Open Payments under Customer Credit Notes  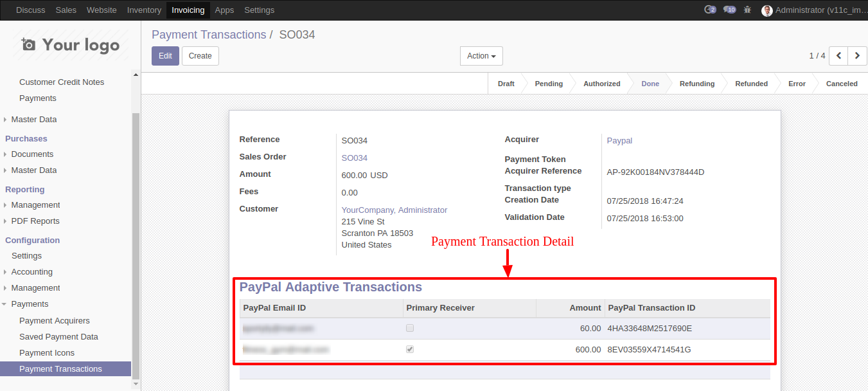[x=38, y=98]
